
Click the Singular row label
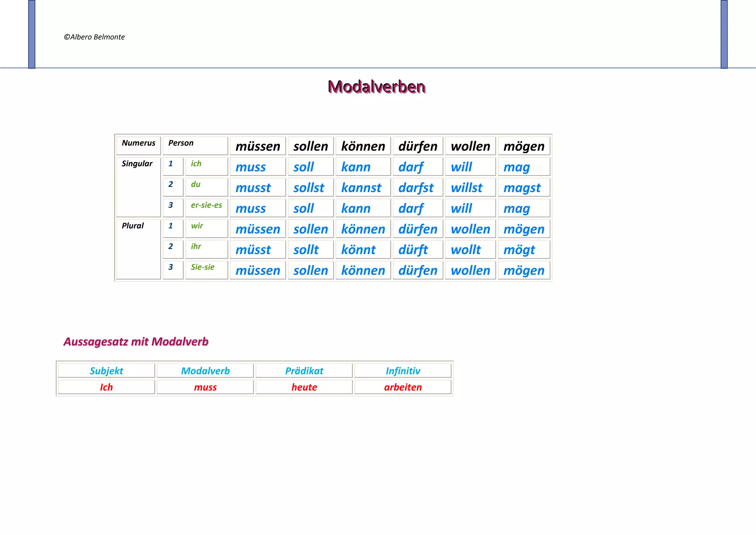(137, 164)
